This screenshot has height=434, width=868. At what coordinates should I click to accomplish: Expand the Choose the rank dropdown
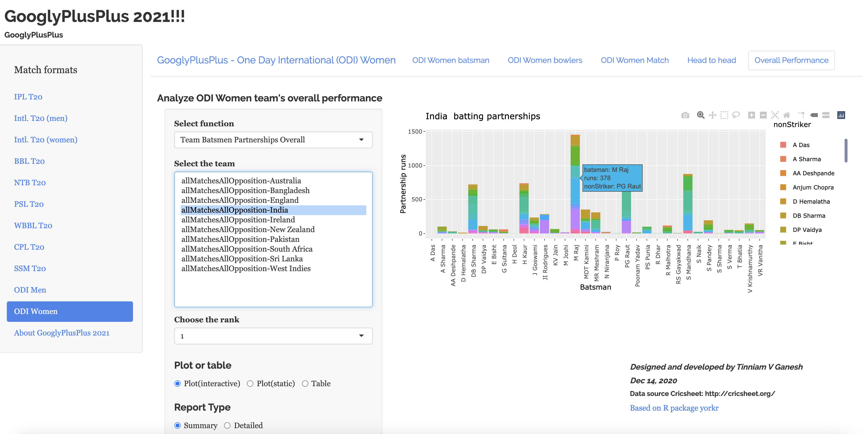click(273, 336)
